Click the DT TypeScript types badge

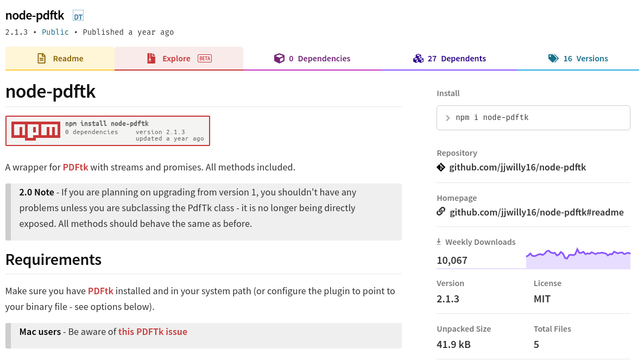[x=78, y=16]
